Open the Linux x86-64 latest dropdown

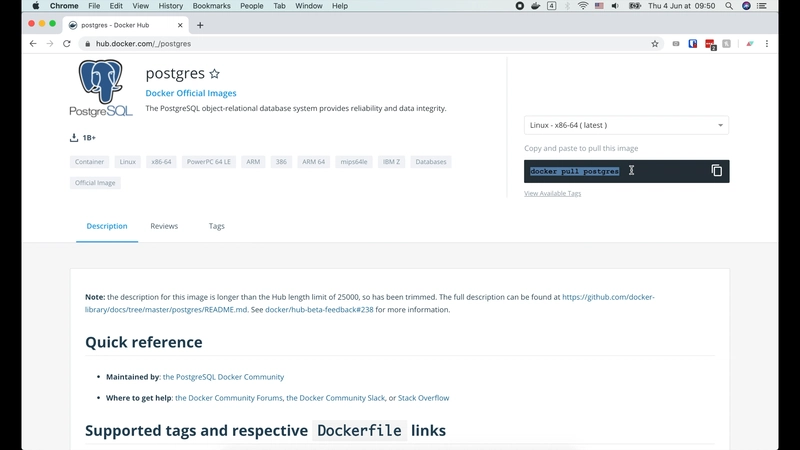point(626,125)
